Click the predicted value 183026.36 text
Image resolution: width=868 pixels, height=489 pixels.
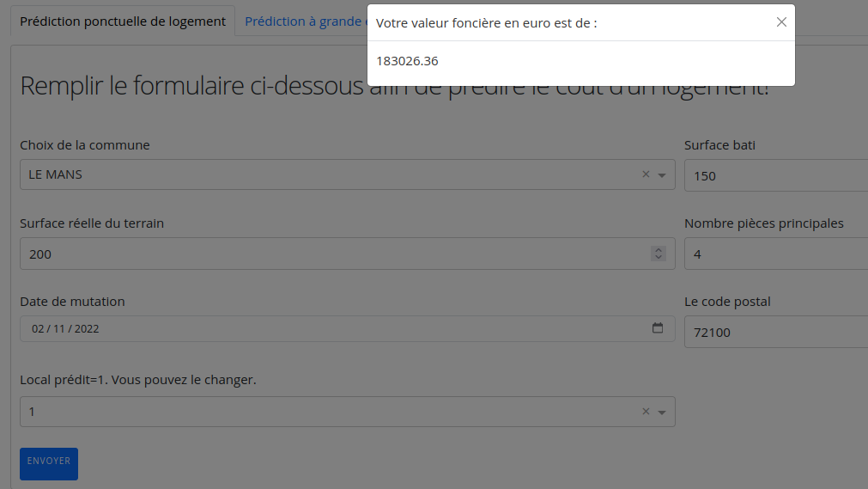(x=407, y=61)
